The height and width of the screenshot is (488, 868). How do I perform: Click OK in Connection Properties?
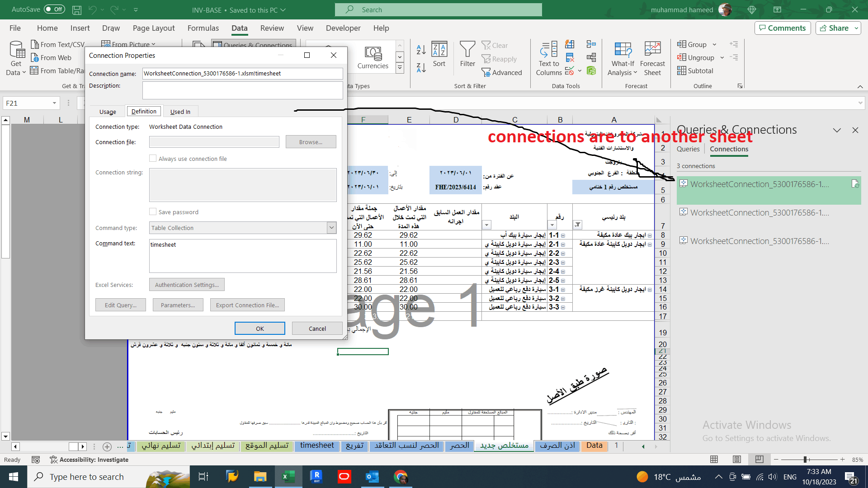click(260, 328)
